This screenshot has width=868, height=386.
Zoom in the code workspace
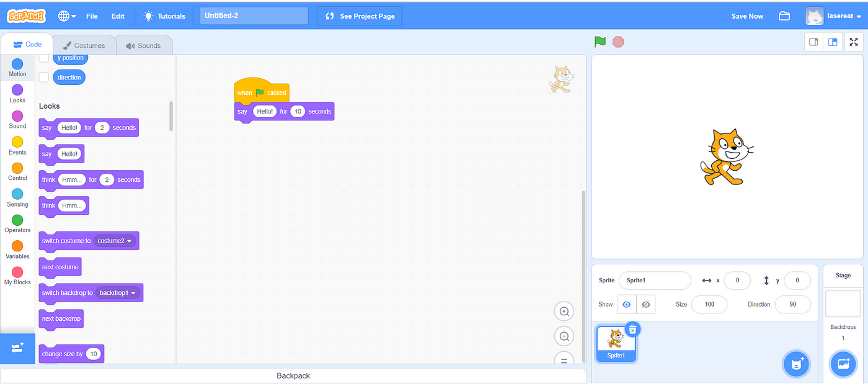564,312
